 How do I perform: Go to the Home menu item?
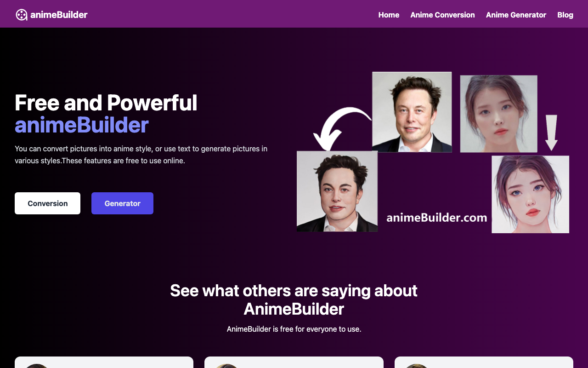pos(389,15)
